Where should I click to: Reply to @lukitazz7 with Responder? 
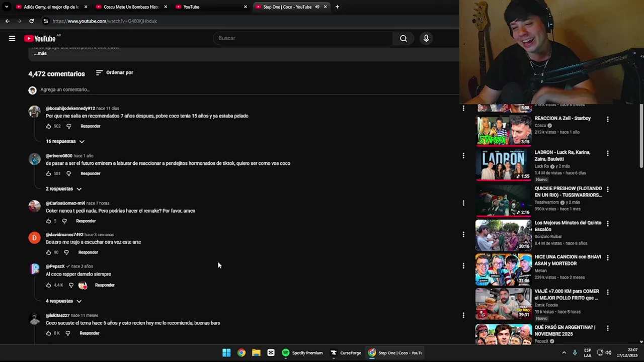(x=90, y=333)
